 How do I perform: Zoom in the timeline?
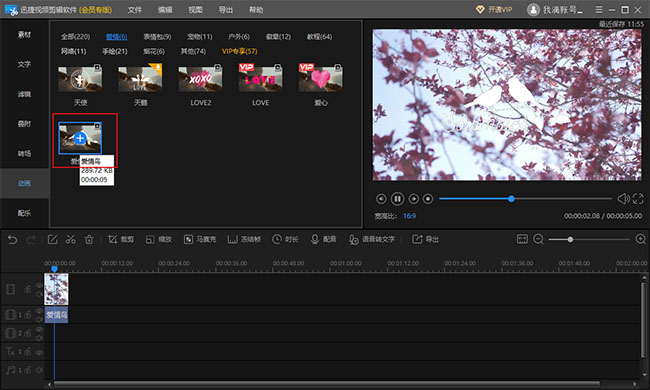(x=640, y=239)
